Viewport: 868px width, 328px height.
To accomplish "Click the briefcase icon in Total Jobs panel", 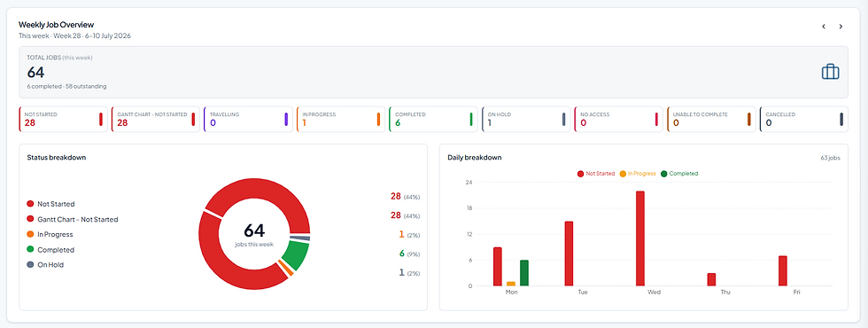I will tap(830, 72).
